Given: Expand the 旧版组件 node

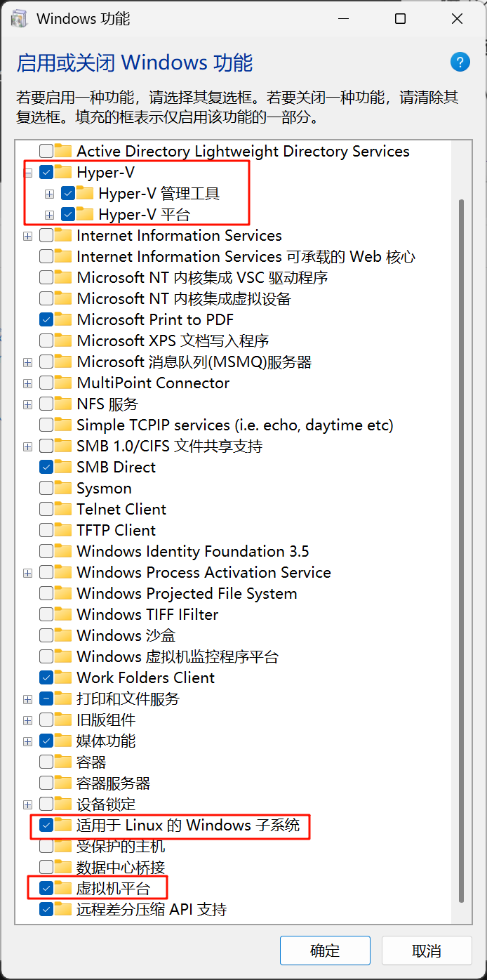Looking at the screenshot, I should (27, 720).
